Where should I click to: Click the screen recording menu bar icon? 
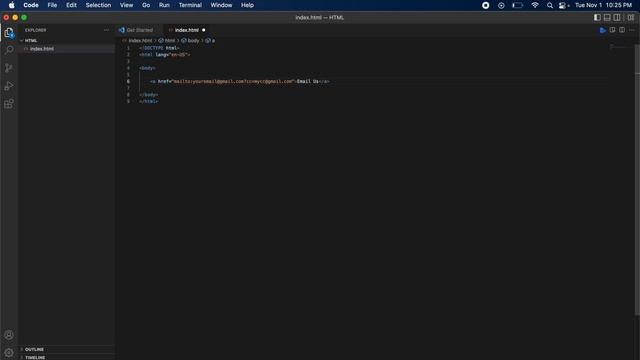coord(485,5)
